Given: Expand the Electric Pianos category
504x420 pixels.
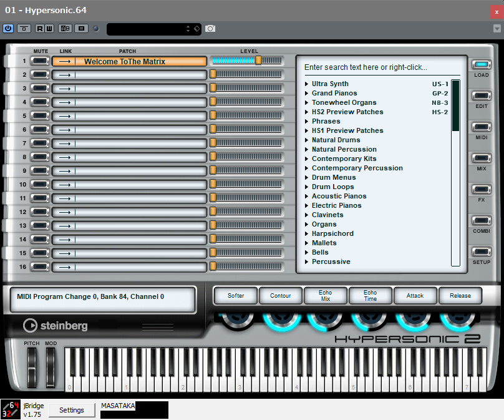Looking at the screenshot, I should (x=307, y=205).
